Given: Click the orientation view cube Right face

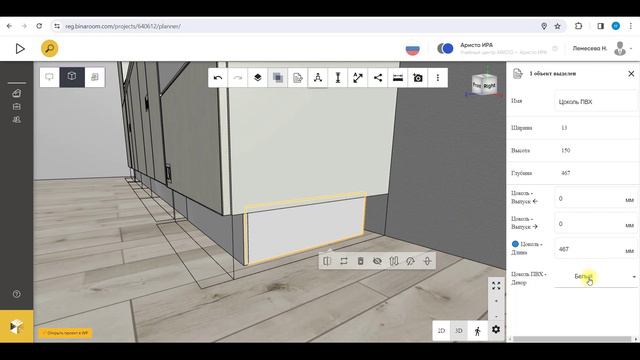Looking at the screenshot, I should tap(489, 86).
